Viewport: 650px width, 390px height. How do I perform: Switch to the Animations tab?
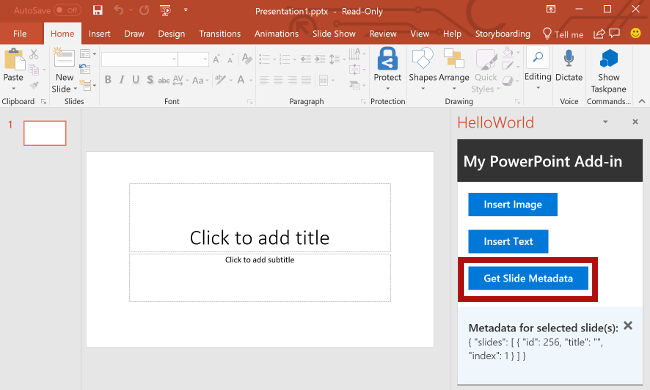pyautogui.click(x=276, y=34)
